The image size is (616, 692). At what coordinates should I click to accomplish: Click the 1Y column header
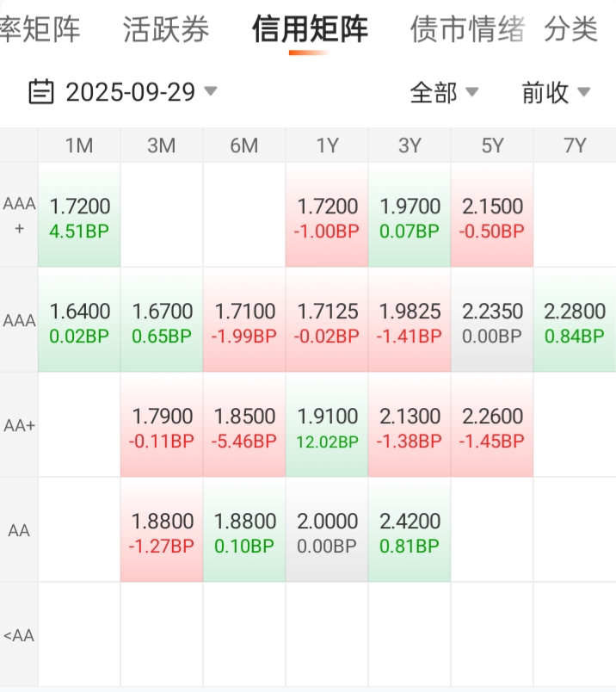327,146
